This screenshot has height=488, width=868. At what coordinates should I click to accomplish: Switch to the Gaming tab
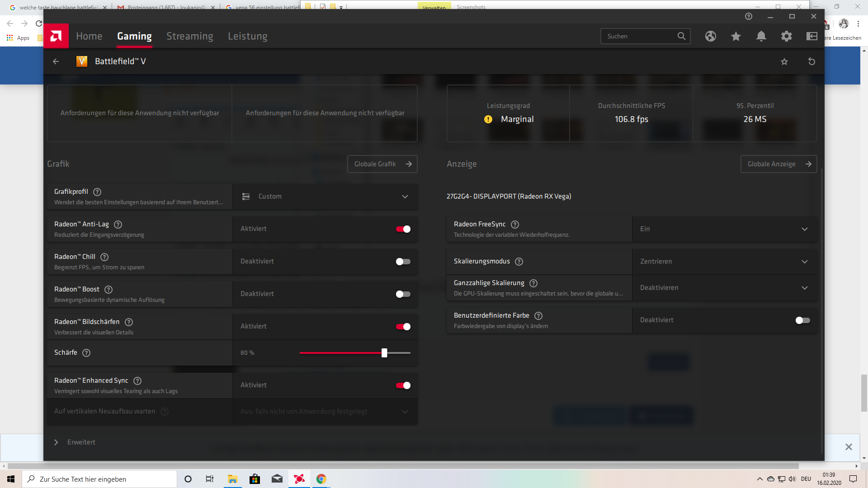134,36
